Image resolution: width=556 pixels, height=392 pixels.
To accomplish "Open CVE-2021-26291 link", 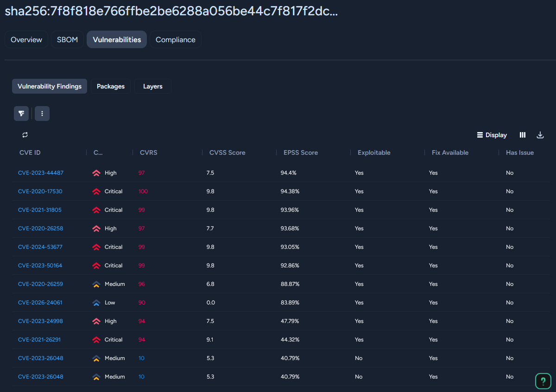I will coord(39,340).
